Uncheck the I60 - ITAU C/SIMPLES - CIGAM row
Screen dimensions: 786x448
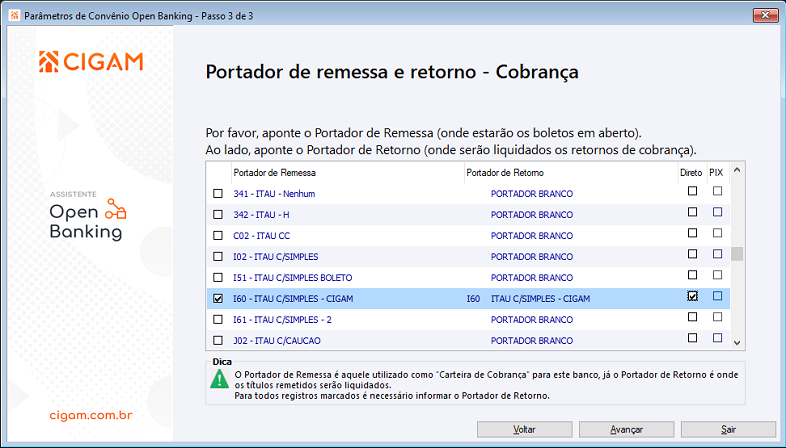[x=218, y=298]
